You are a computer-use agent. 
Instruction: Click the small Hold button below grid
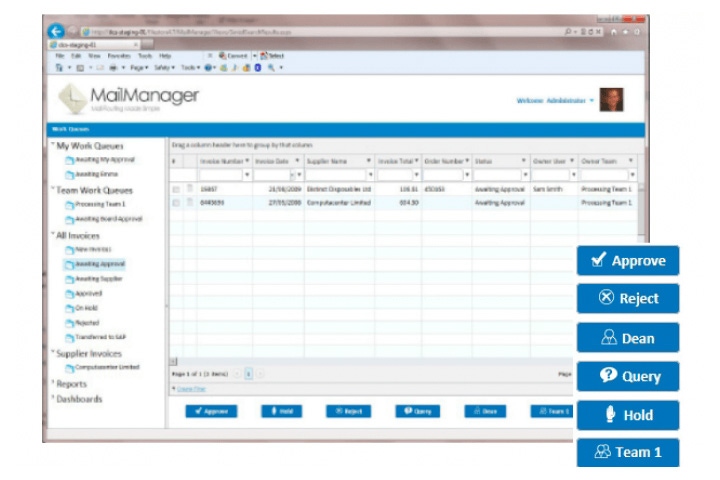point(281,411)
